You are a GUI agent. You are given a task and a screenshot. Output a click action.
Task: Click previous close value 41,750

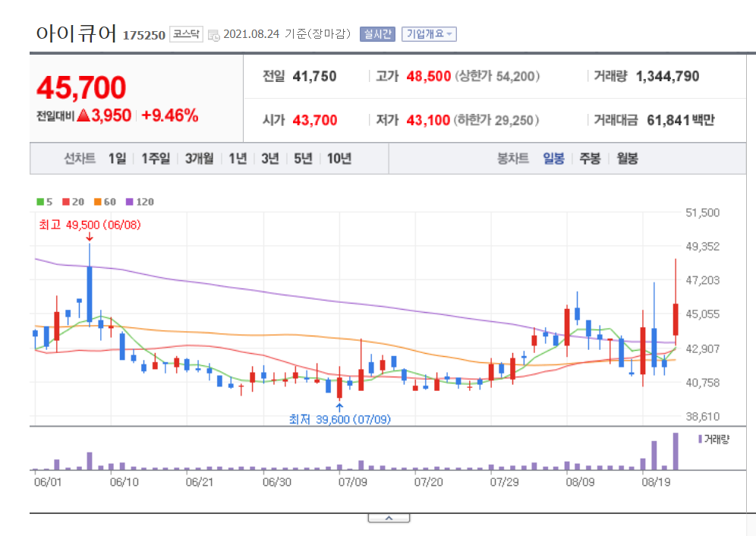[x=314, y=76]
